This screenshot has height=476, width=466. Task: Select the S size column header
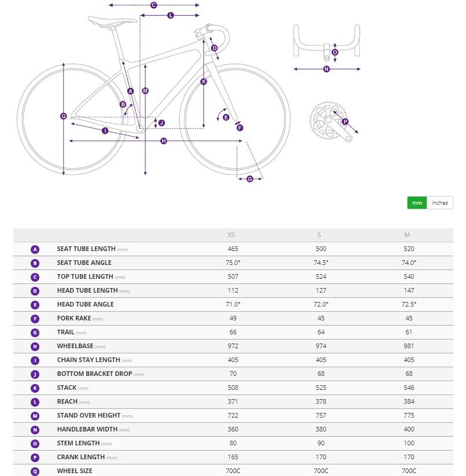(319, 235)
